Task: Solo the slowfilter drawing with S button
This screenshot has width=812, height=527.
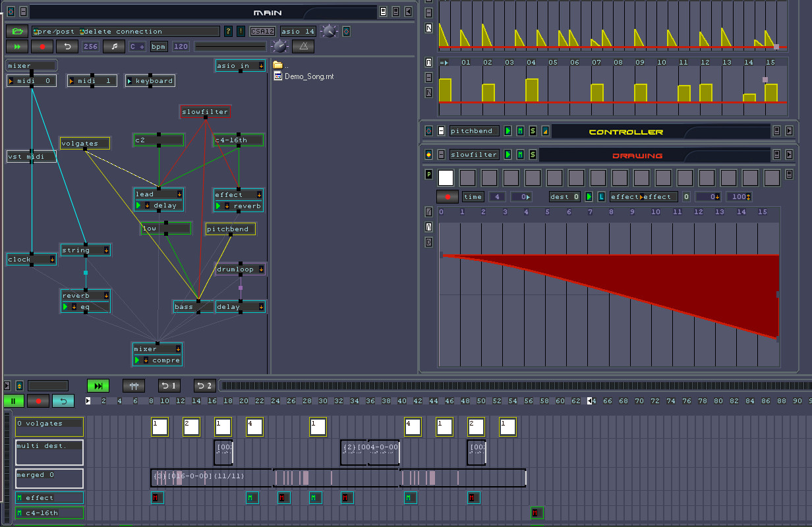Action: [533, 155]
